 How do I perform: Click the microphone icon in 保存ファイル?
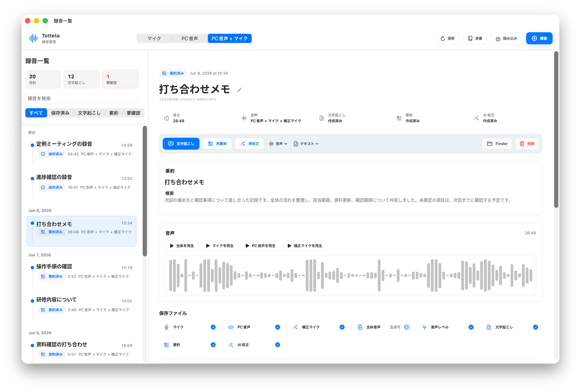tap(167, 327)
